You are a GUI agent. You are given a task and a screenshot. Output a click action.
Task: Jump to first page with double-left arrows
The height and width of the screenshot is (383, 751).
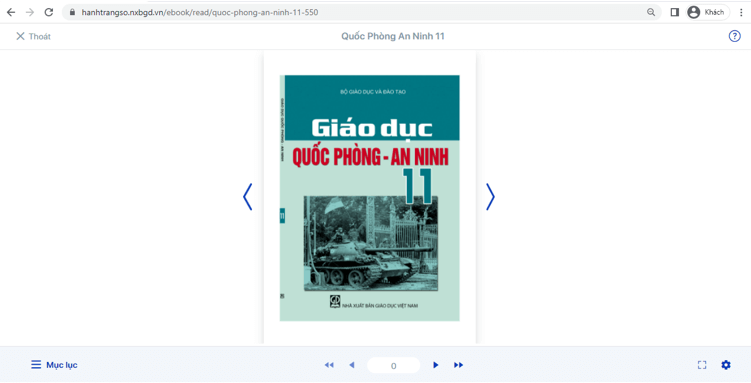[x=329, y=365]
